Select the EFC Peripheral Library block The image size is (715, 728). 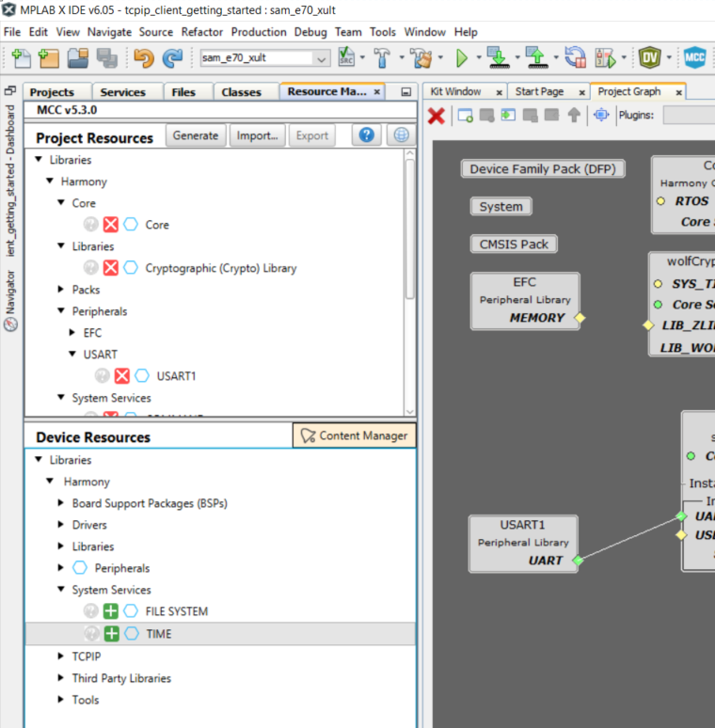coord(525,301)
